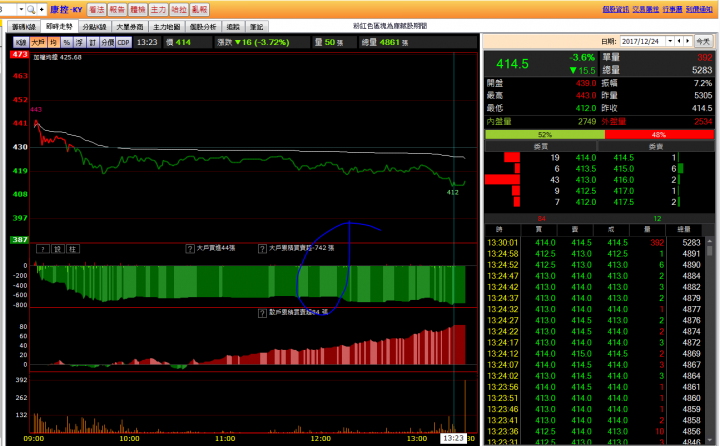Switch to the 筆記 tab
This screenshot has width=720, height=446.
(x=257, y=27)
